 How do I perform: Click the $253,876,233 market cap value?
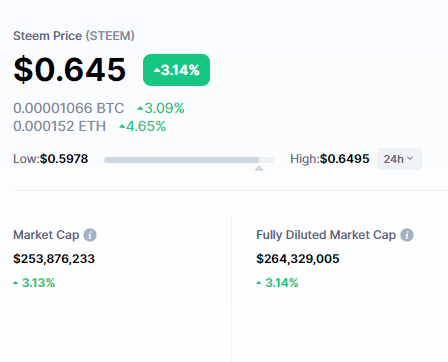[x=54, y=259]
